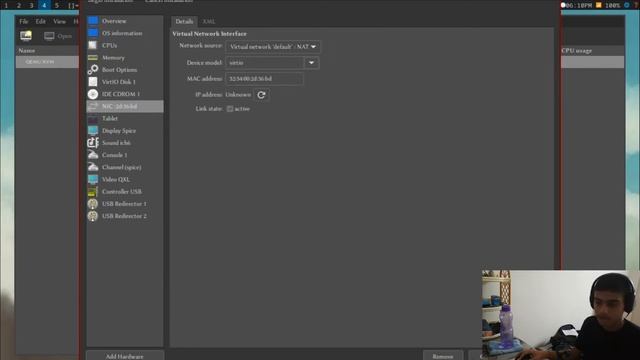
Task: Select the USB Redirector 2 icon
Action: [x=93, y=216]
